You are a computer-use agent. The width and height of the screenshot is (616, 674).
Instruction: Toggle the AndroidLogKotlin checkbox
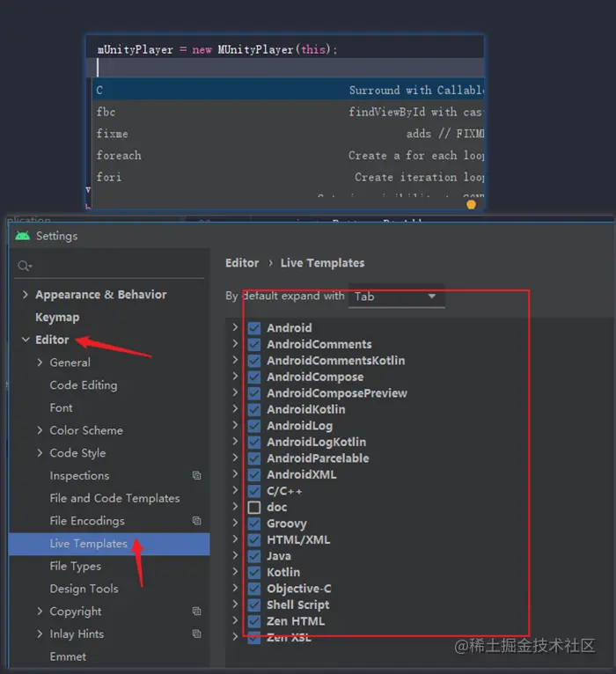coord(254,442)
